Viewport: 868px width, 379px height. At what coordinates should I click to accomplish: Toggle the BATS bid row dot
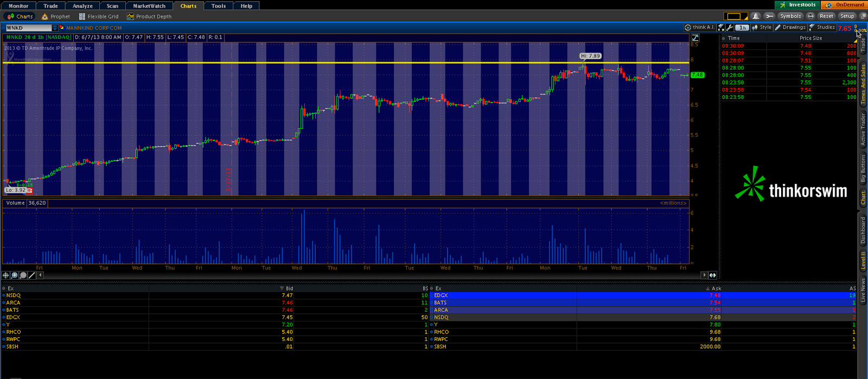pos(4,310)
